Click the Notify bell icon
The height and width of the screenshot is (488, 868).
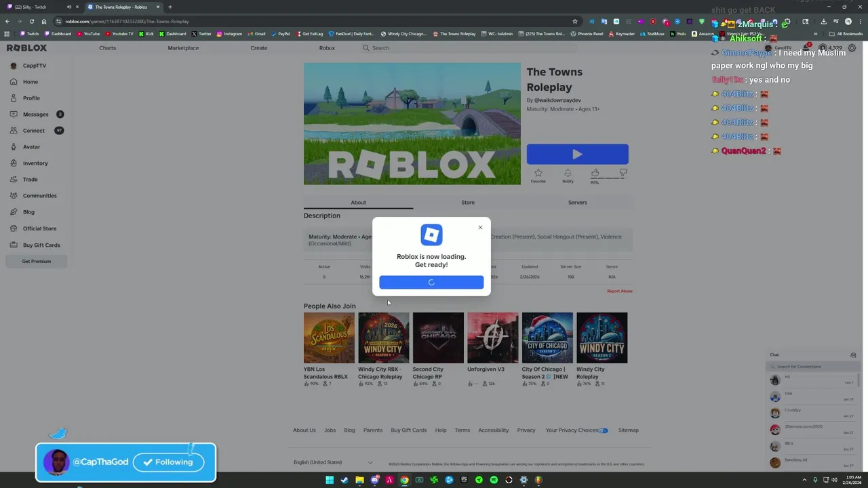click(x=568, y=174)
